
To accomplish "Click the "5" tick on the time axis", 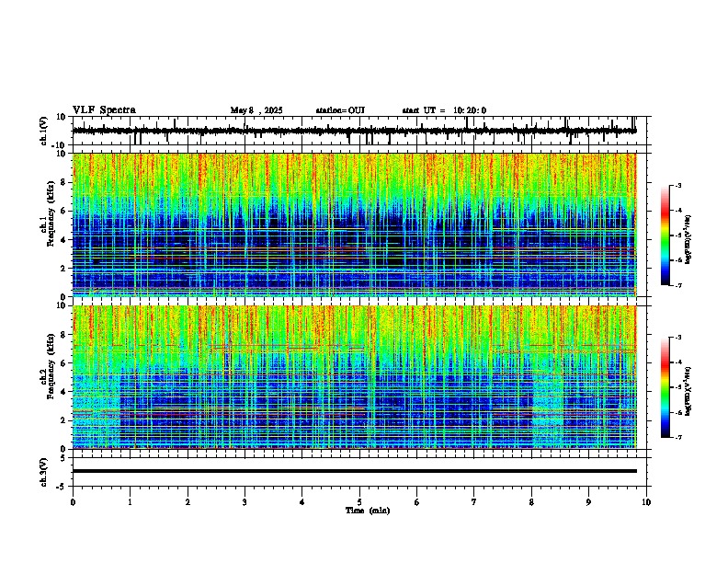I will click(359, 502).
